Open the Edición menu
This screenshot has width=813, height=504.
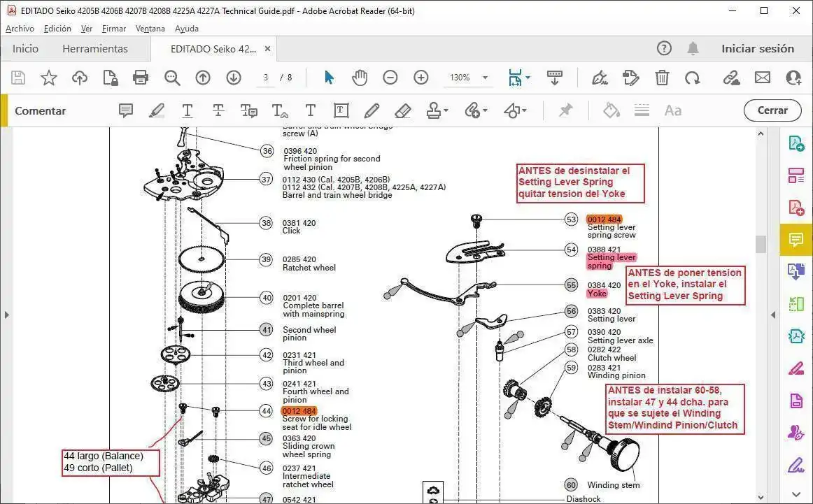click(x=57, y=29)
